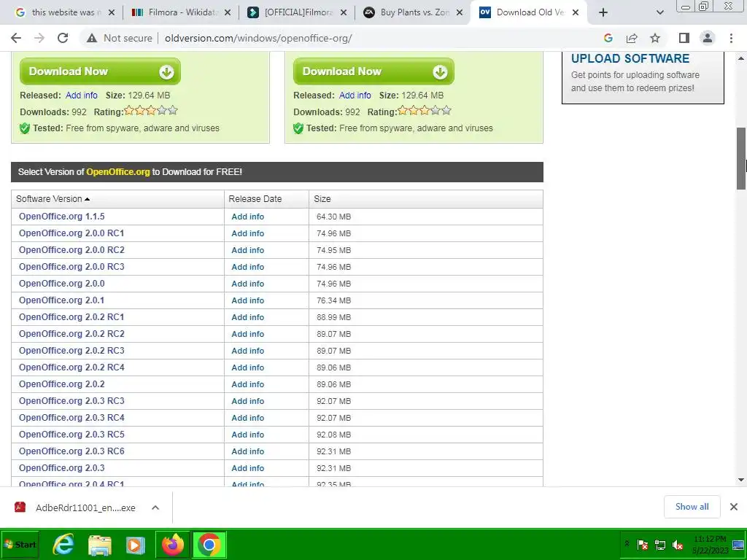The width and height of the screenshot is (747, 560).
Task: Click Show all downloads button
Action: [x=692, y=507]
